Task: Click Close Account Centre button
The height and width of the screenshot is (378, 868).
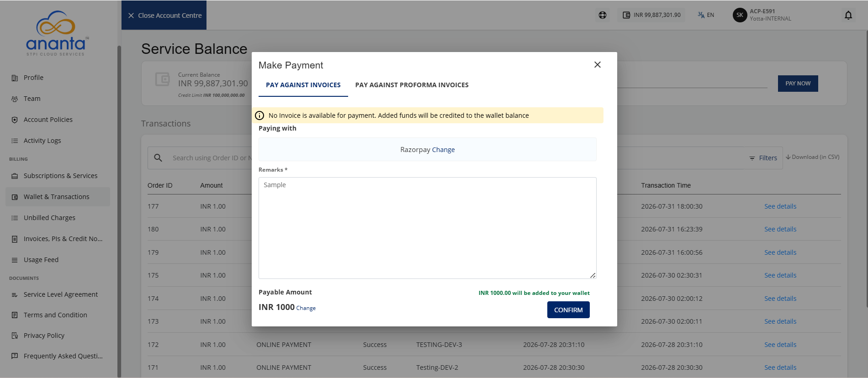Action: 164,15
